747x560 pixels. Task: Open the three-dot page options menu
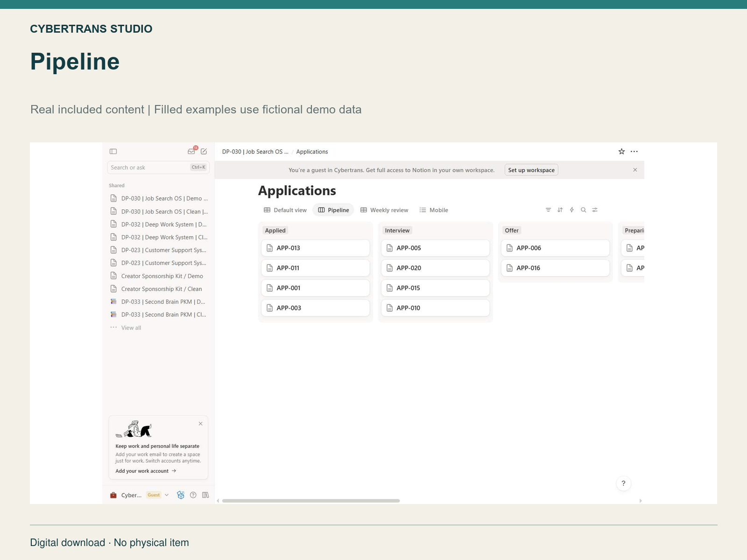point(634,151)
